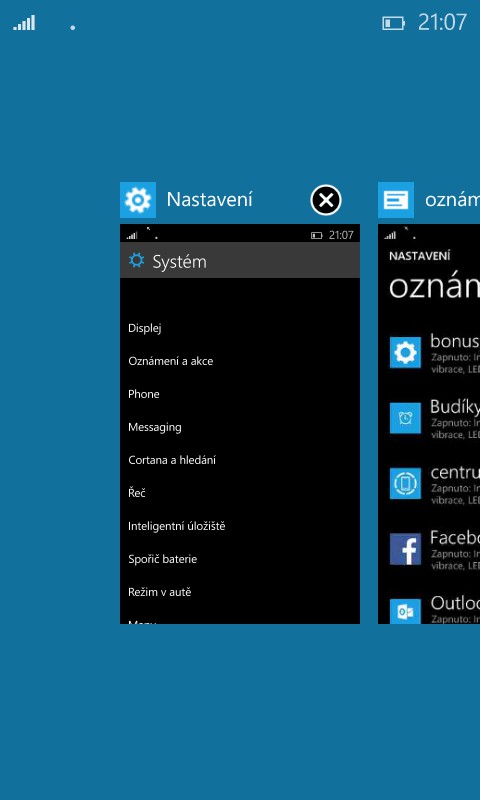This screenshot has height=800, width=480.
Task: Select the Outlook icon
Action: click(406, 611)
